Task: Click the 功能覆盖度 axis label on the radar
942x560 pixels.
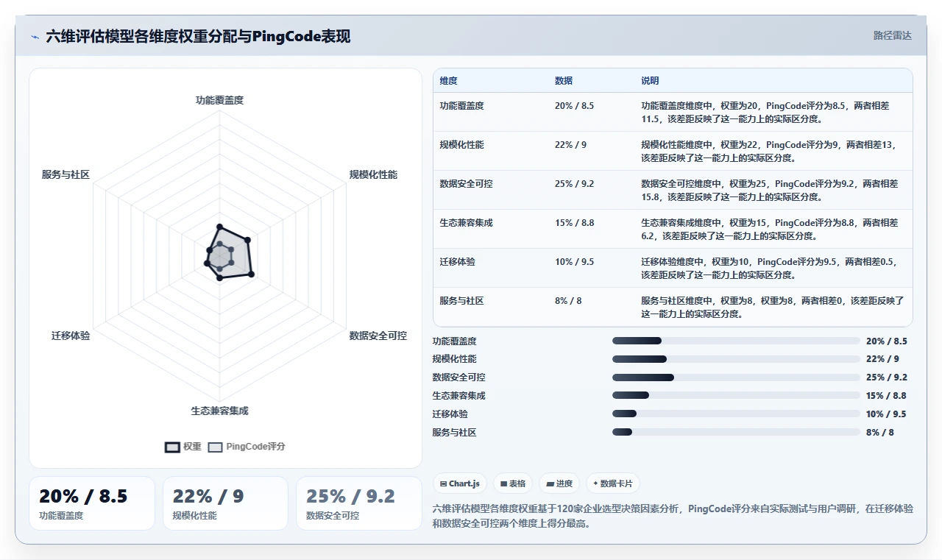Action: coord(219,100)
